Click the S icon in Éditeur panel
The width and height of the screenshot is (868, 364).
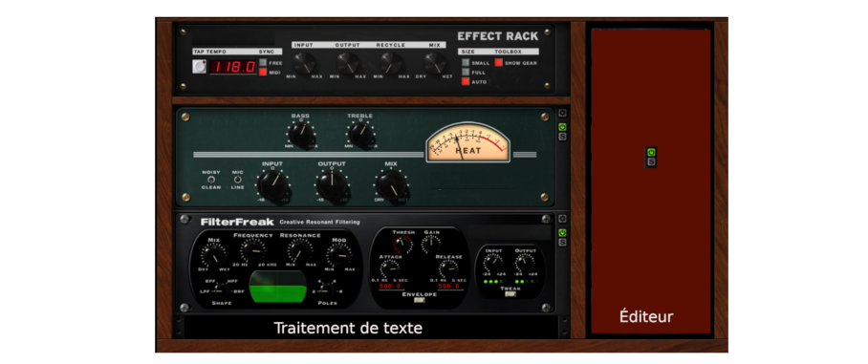click(651, 161)
